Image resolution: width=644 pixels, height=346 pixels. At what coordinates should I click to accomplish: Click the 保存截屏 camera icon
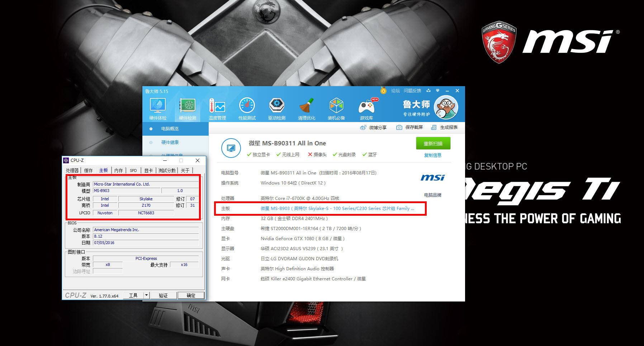(x=399, y=127)
